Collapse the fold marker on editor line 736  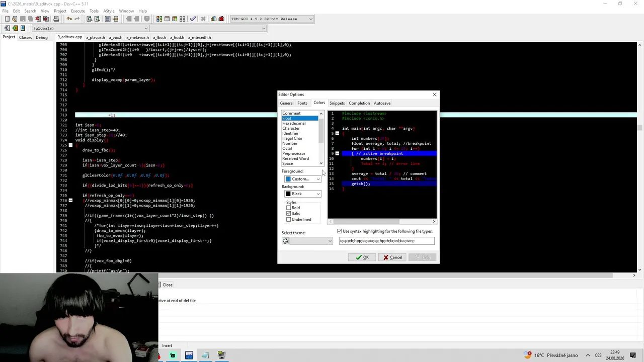[70, 201]
